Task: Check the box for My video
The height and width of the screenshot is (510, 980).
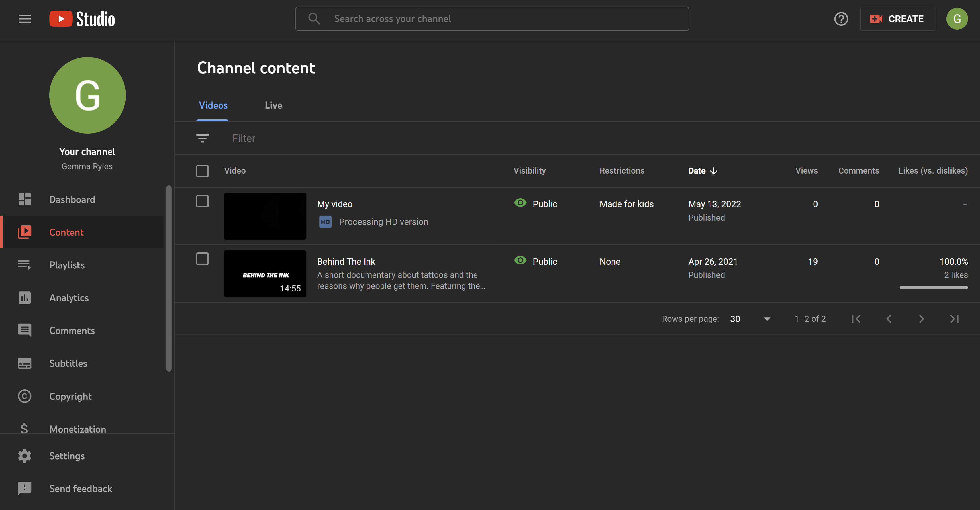Action: coord(202,201)
